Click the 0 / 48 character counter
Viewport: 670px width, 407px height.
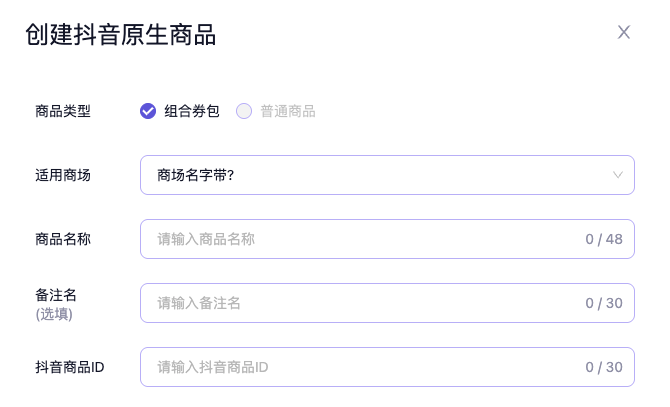tap(604, 239)
